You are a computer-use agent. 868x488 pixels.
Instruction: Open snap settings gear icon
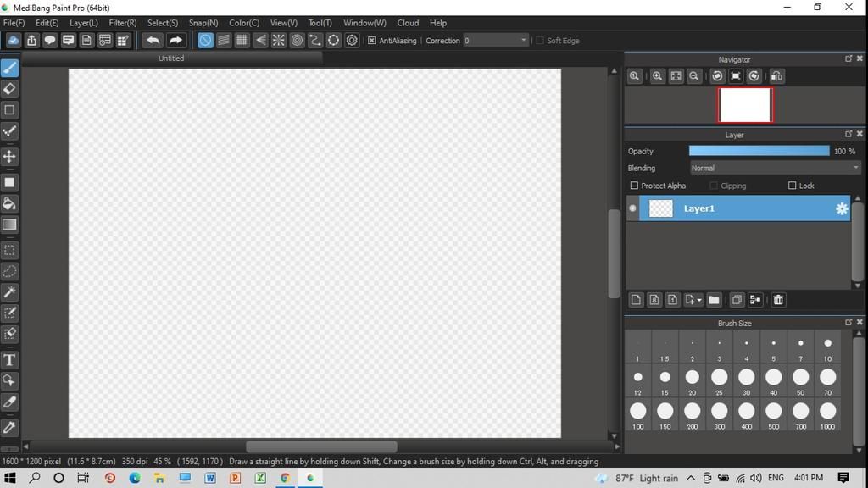(352, 41)
